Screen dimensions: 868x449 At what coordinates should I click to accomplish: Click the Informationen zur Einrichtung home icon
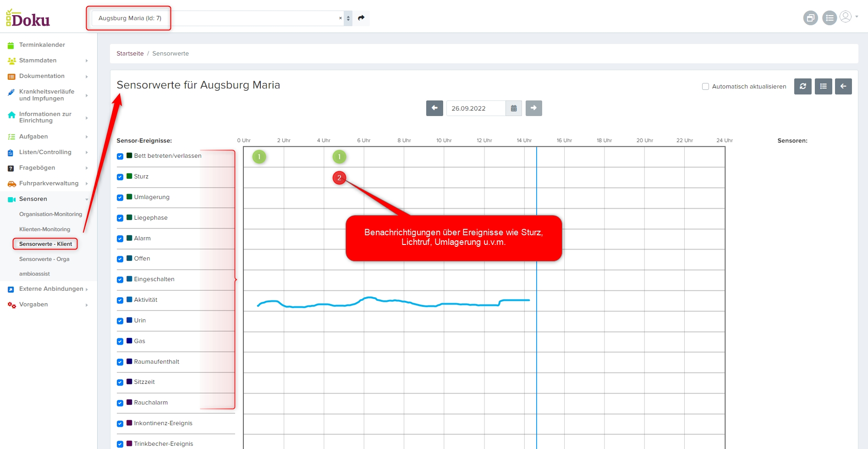pos(11,115)
